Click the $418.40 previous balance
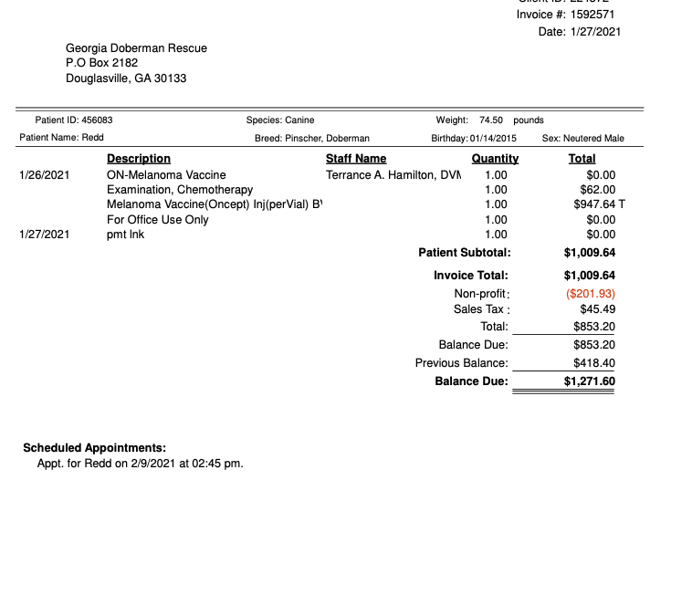The height and width of the screenshot is (616, 692). tap(594, 362)
